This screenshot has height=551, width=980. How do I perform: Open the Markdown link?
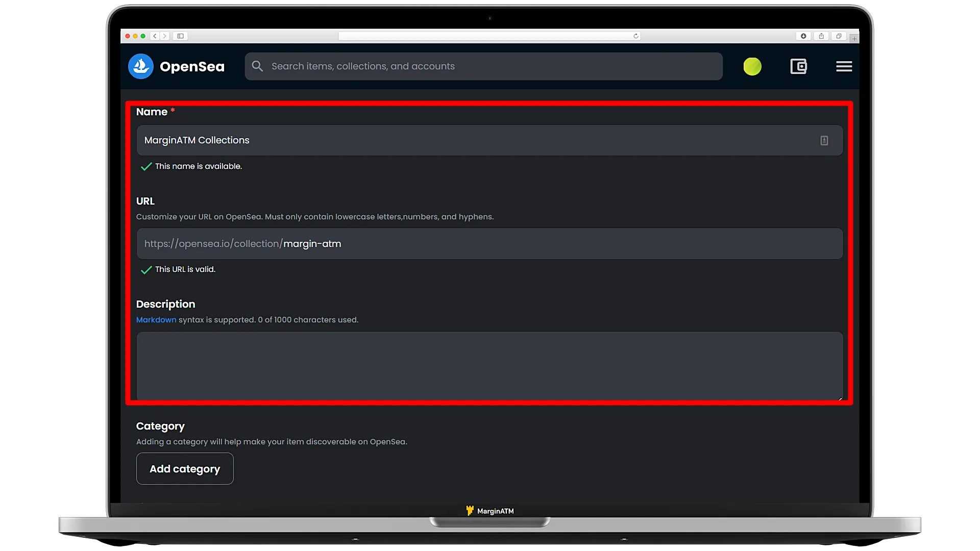(x=156, y=320)
